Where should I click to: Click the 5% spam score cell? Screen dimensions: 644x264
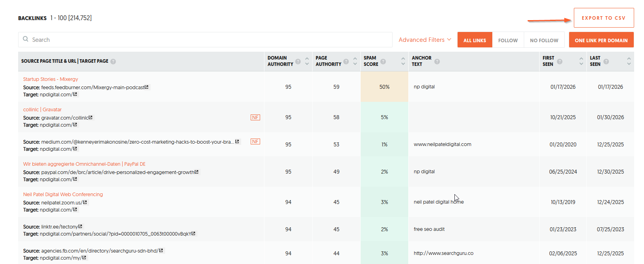(384, 117)
